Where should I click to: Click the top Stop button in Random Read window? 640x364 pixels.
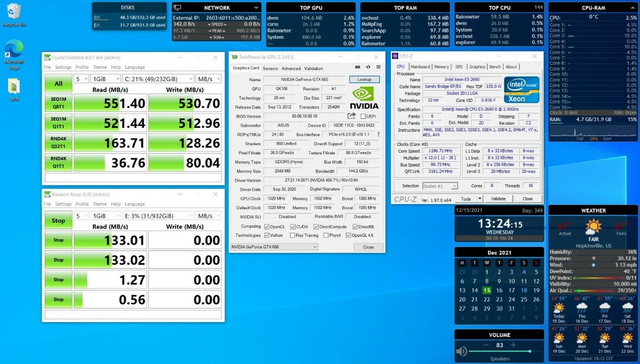(59, 221)
